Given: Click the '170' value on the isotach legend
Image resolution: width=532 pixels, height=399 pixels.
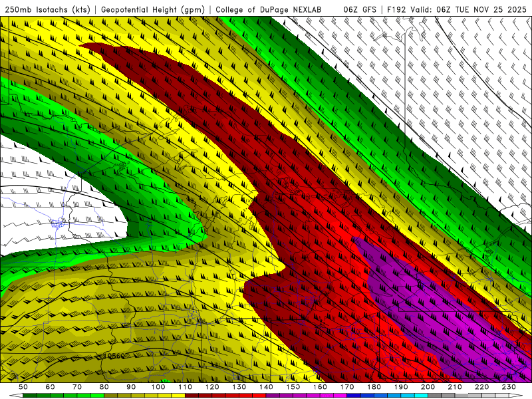Looking at the screenshot, I should (347, 387).
